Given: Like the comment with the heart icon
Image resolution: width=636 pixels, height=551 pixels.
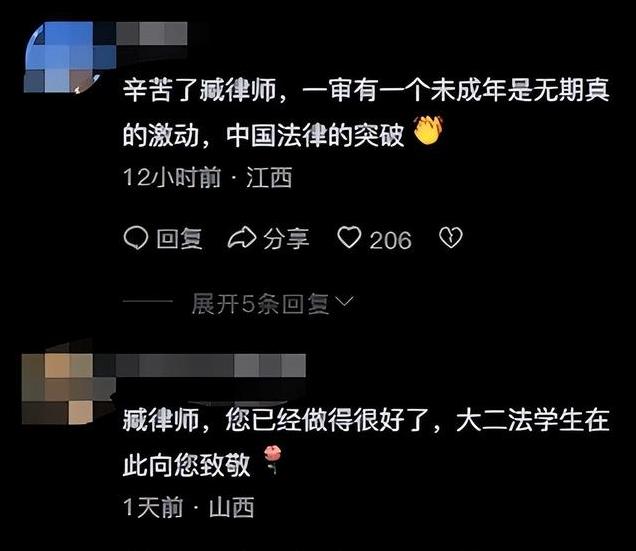Looking at the screenshot, I should [349, 237].
